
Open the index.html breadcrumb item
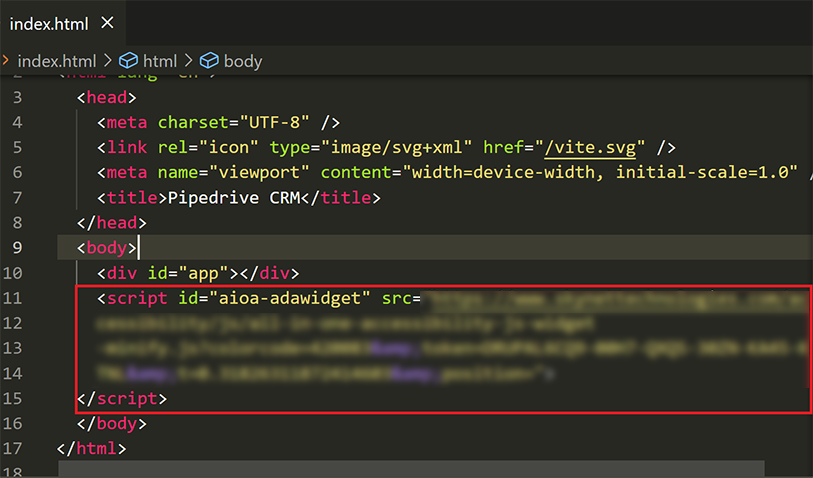(57, 61)
